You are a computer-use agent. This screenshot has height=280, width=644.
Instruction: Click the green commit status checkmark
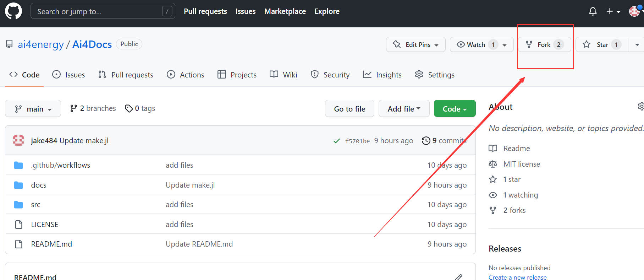point(336,141)
